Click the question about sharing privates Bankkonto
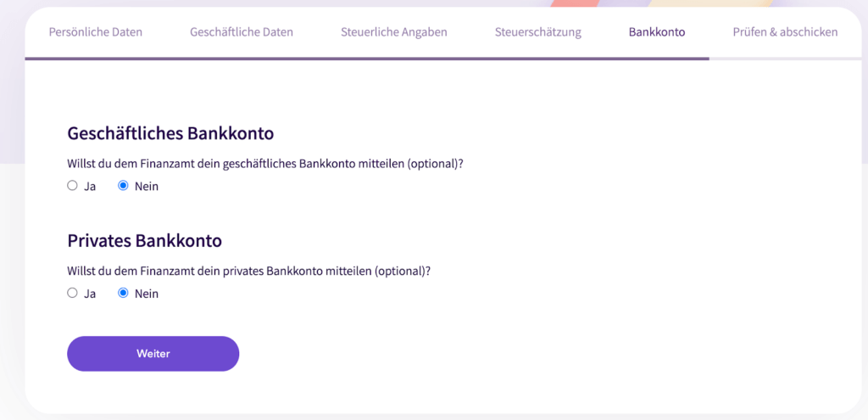 [248, 272]
